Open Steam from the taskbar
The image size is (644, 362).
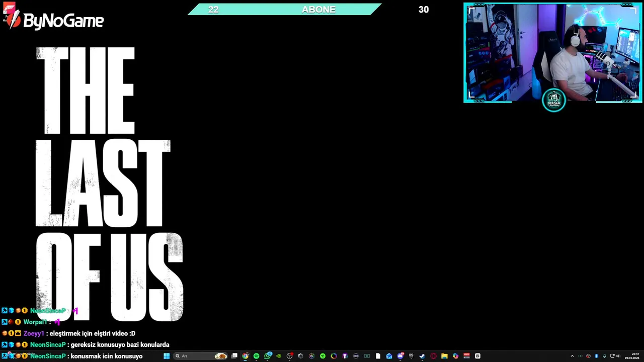[422, 356]
